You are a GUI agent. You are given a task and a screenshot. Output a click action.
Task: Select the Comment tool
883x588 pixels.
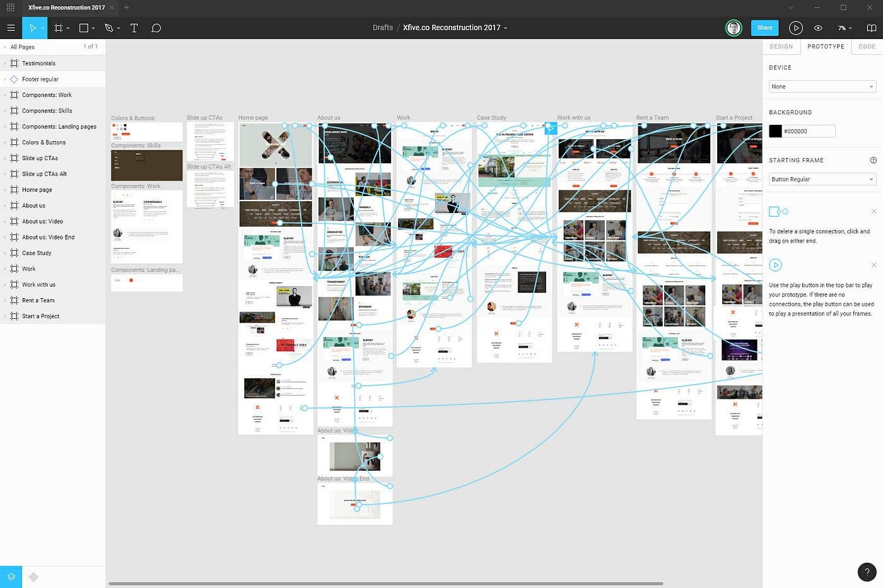(156, 28)
